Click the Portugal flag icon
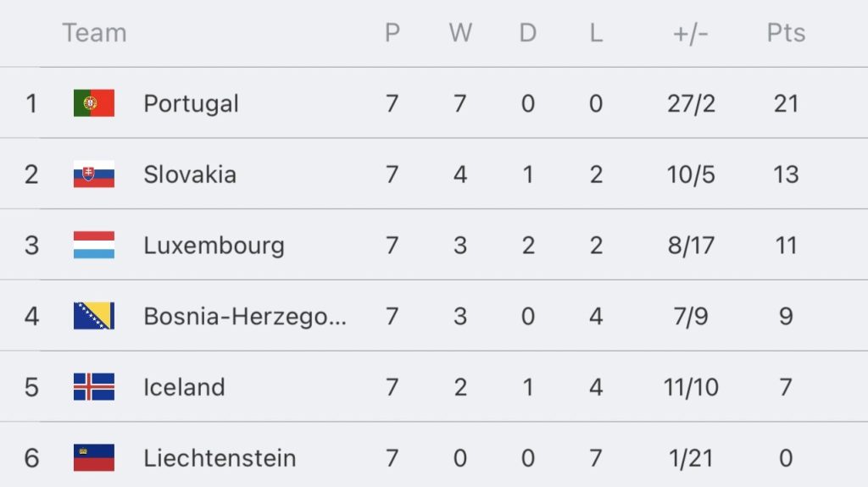Viewport: 868px width, 487px height. [94, 103]
